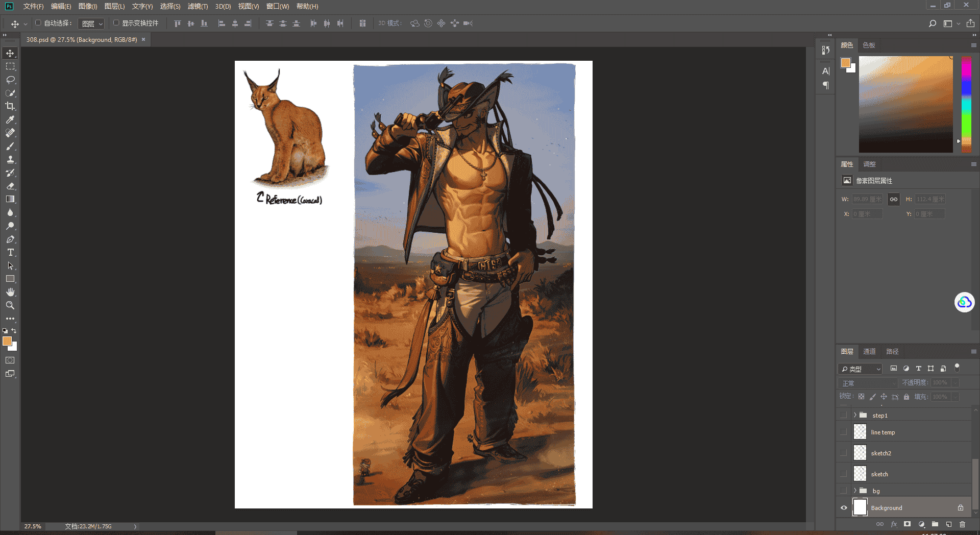The width and height of the screenshot is (980, 535).
Task: Click the toolbox foreground color swatch
Action: [x=7, y=341]
